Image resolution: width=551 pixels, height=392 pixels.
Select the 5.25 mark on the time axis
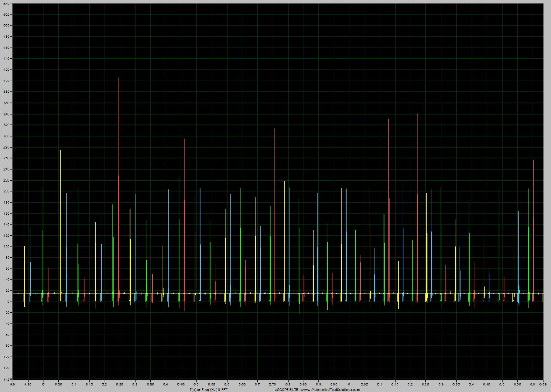pos(120,384)
